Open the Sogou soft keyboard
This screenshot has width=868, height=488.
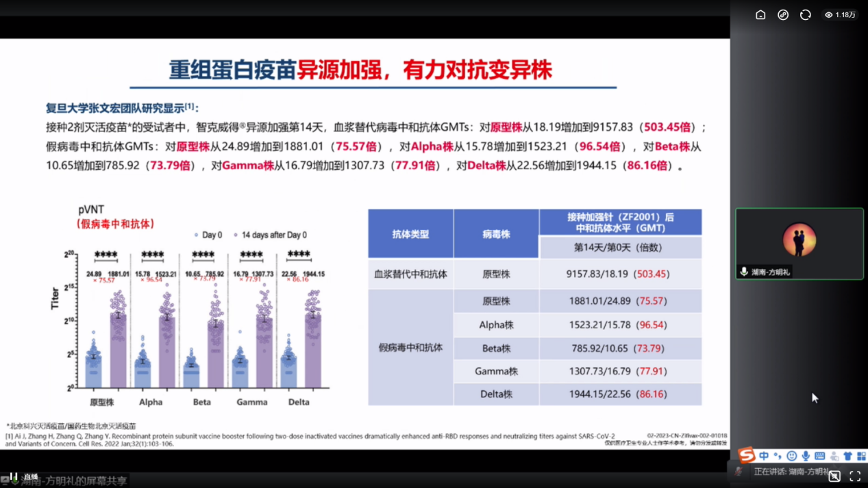pos(820,456)
